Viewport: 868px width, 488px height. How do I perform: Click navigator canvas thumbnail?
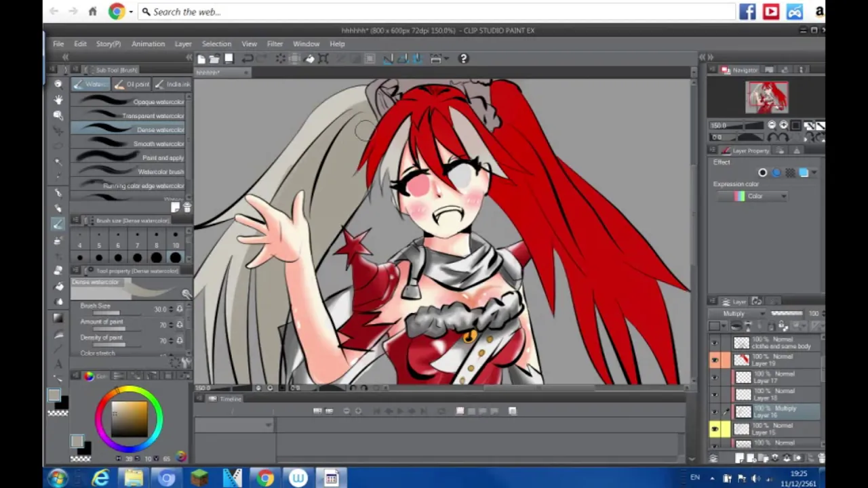tap(767, 97)
